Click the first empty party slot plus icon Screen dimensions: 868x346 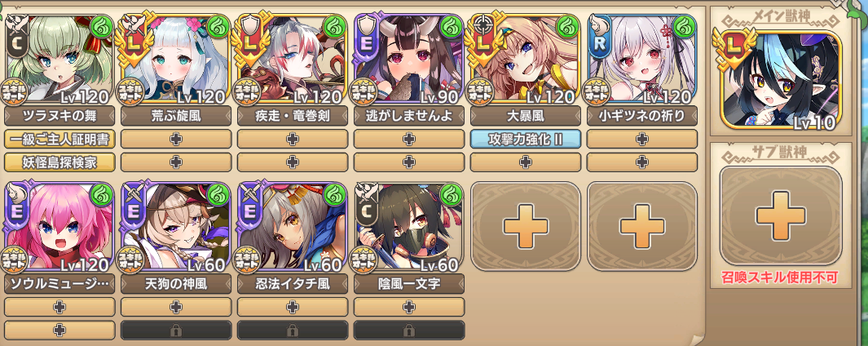[x=526, y=226]
